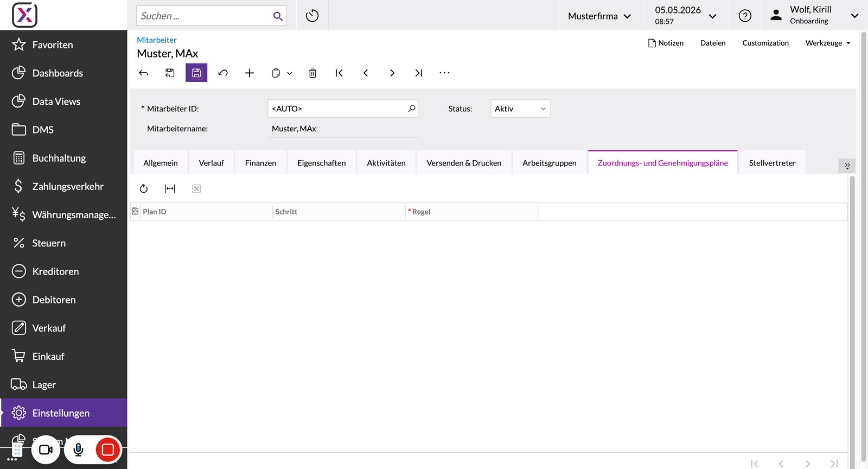Go to the previous record

(x=366, y=73)
